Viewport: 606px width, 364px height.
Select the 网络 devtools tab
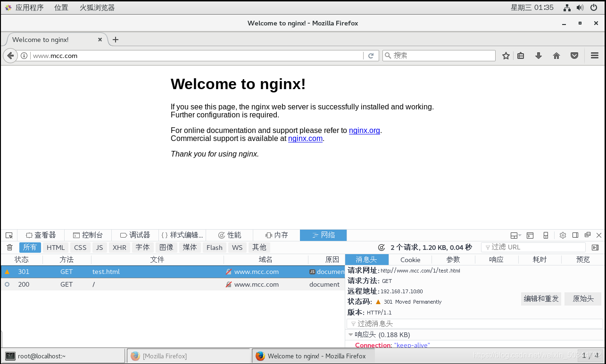tap(324, 235)
